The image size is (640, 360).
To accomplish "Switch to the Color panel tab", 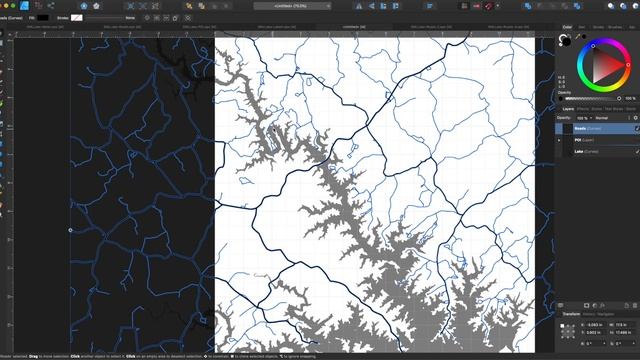I will point(567,27).
